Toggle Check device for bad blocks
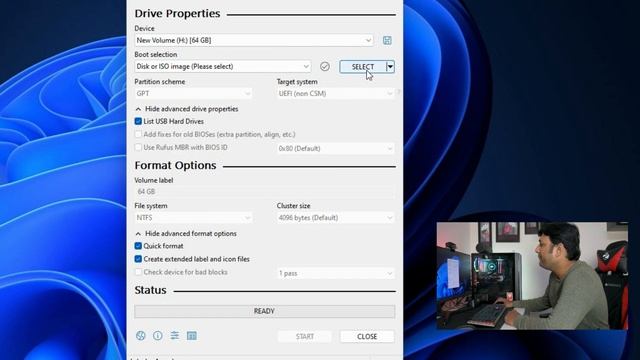The image size is (640, 360). tap(138, 272)
